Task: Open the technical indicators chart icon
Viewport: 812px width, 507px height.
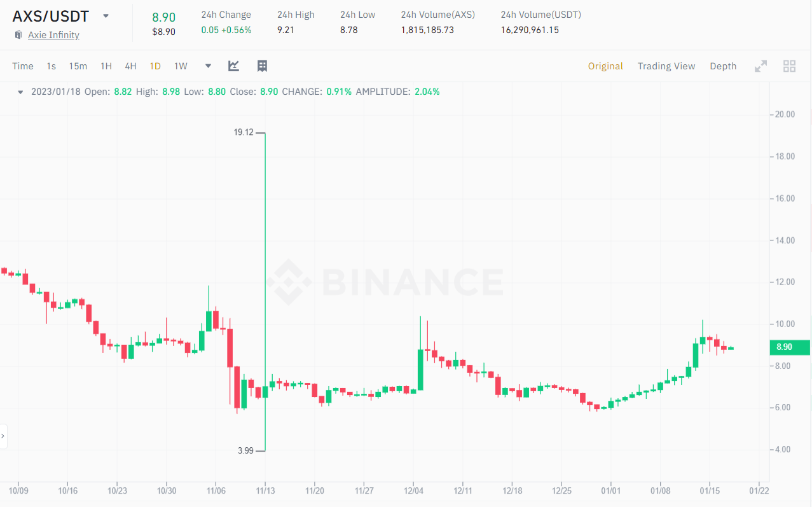Action: [233, 66]
